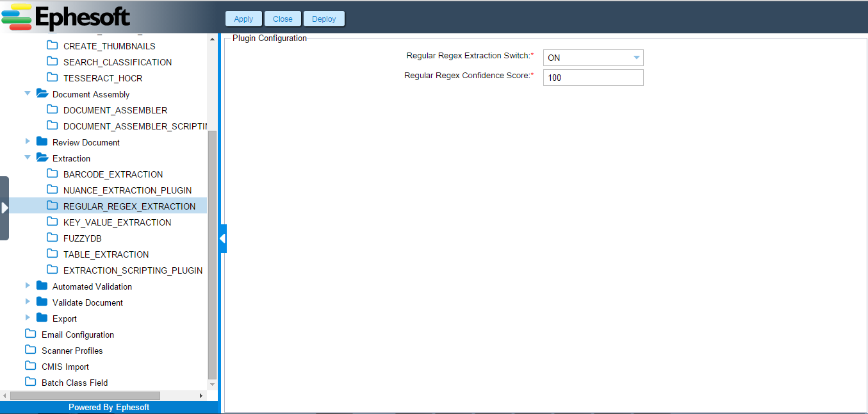
Task: Click the CMIS Import folder icon
Action: [31, 366]
